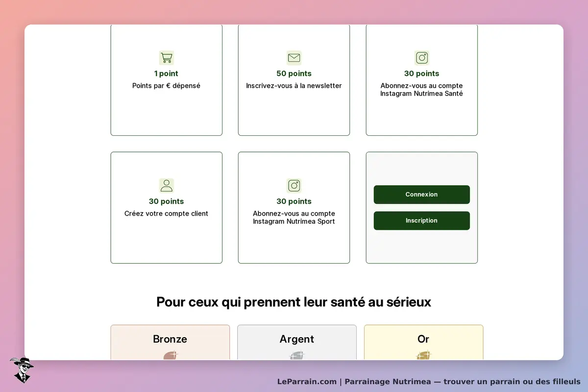588x392 pixels.
Task: Click the Instagram icon for Nutrimea Sport
Action: 294,186
